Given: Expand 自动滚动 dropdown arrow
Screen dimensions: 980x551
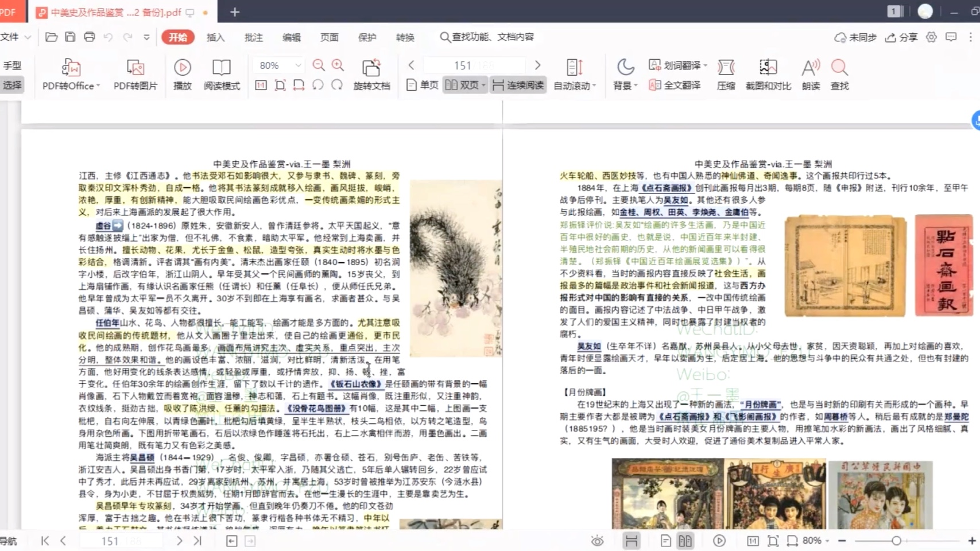Looking at the screenshot, I should coord(594,86).
